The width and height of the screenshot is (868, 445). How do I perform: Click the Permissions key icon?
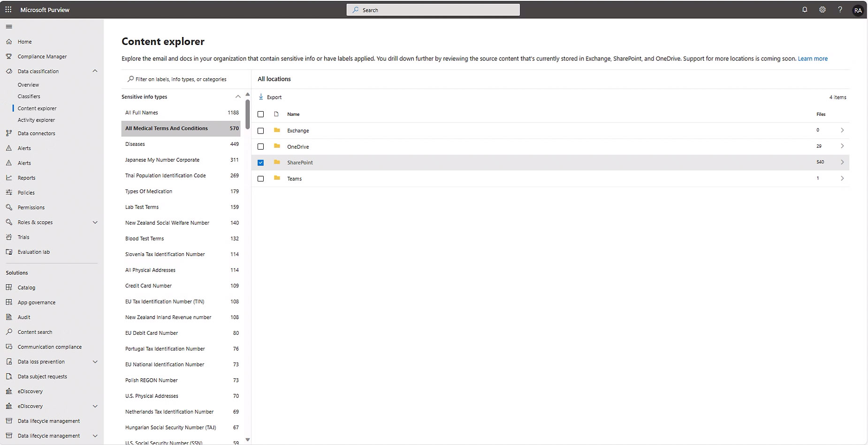(x=9, y=207)
